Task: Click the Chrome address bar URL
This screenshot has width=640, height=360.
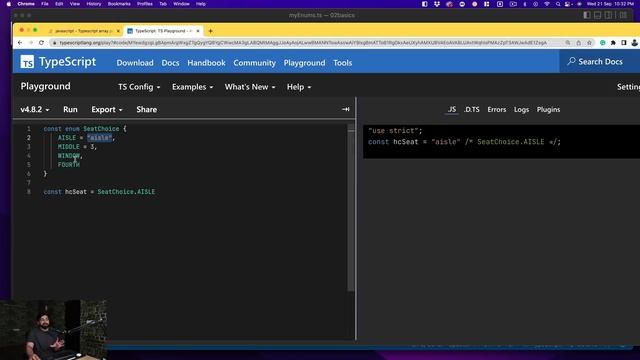Action: [x=303, y=43]
